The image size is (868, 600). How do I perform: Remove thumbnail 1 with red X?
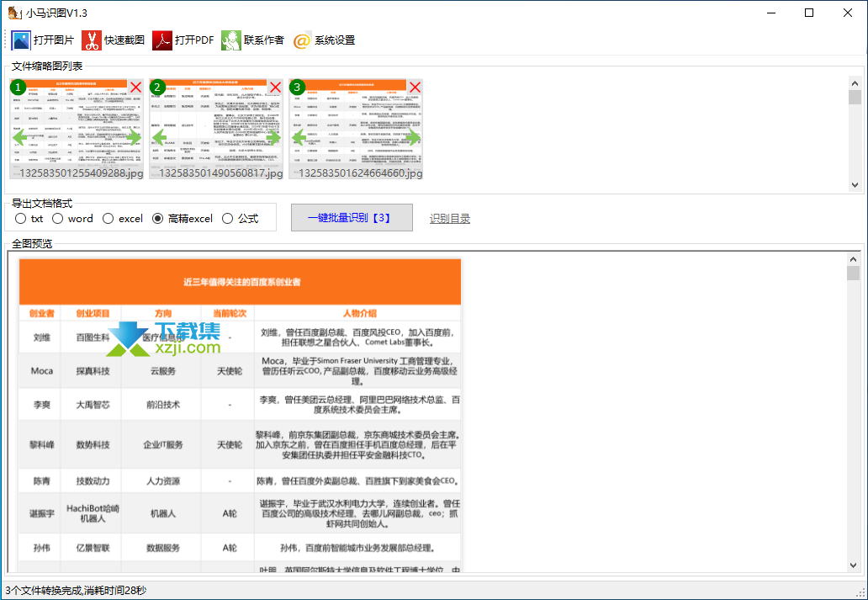(135, 87)
